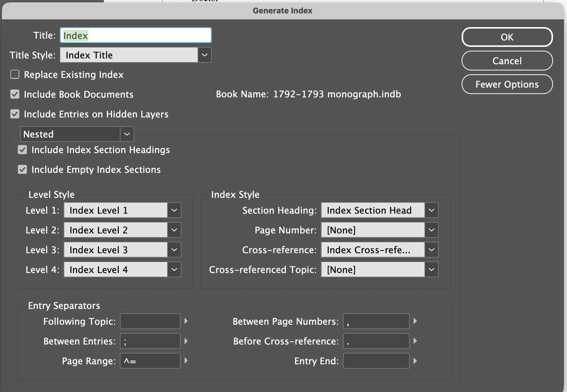
Task: Enable Replace Existing Index checkbox
Action: (15, 75)
